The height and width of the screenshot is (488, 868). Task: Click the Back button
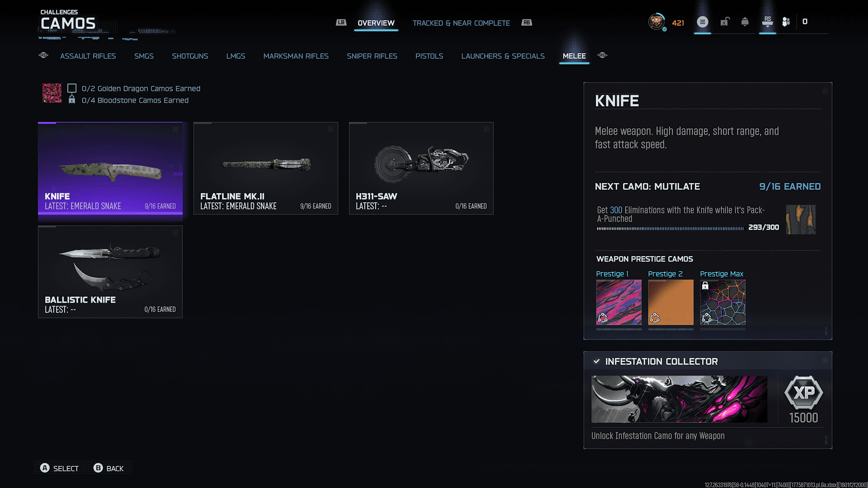click(108, 468)
